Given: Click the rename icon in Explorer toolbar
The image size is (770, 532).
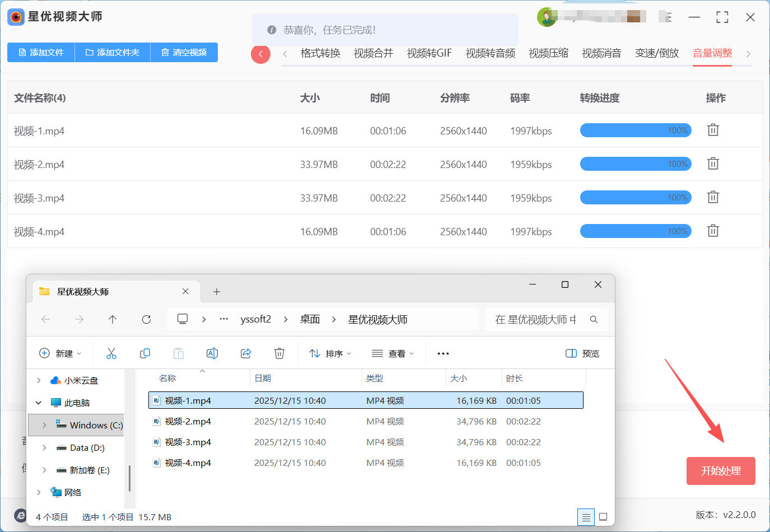Looking at the screenshot, I should (x=212, y=353).
